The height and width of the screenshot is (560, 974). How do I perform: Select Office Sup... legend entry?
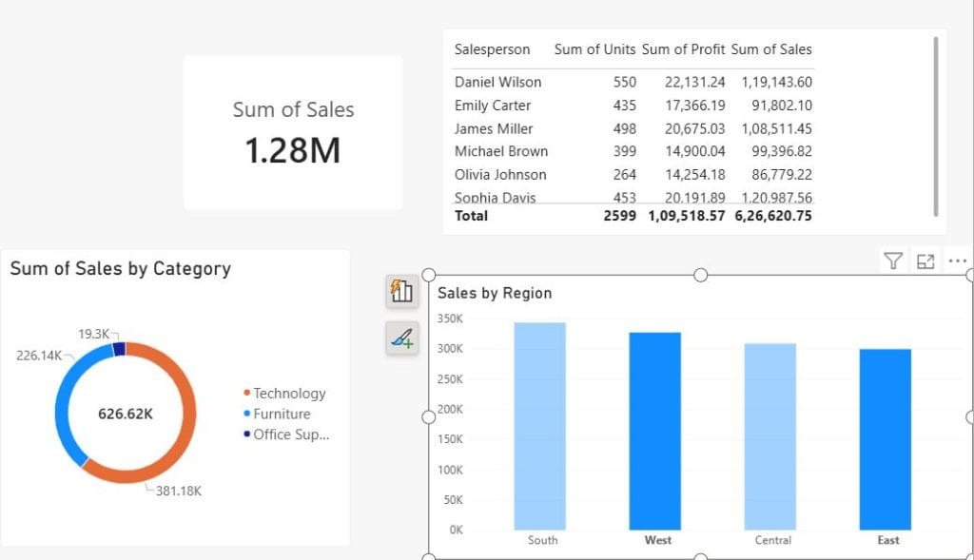287,434
